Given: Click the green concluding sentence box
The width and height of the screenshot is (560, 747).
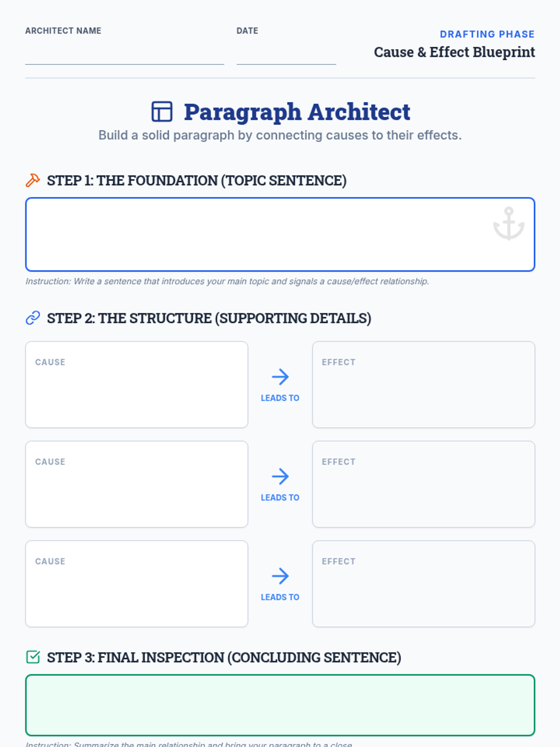Looking at the screenshot, I should coord(280,705).
